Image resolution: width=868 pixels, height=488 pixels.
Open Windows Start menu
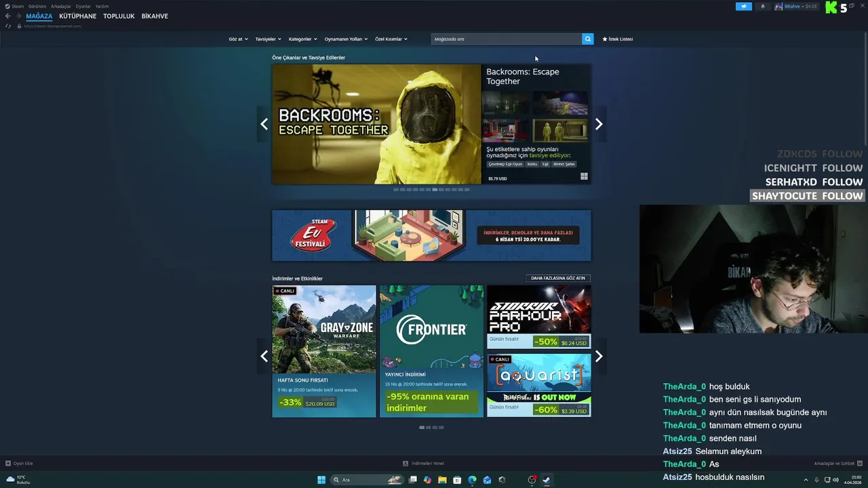click(x=321, y=480)
